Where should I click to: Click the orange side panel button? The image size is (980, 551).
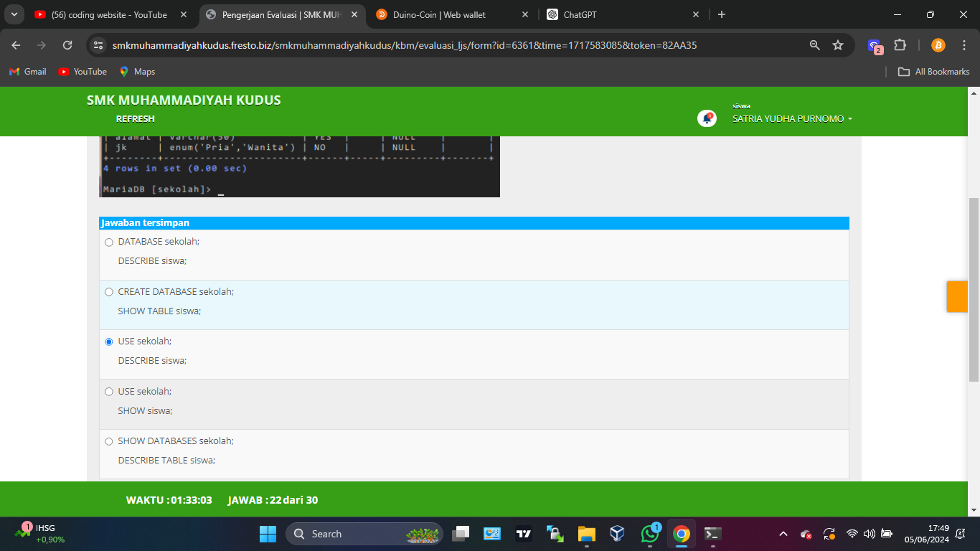957,296
